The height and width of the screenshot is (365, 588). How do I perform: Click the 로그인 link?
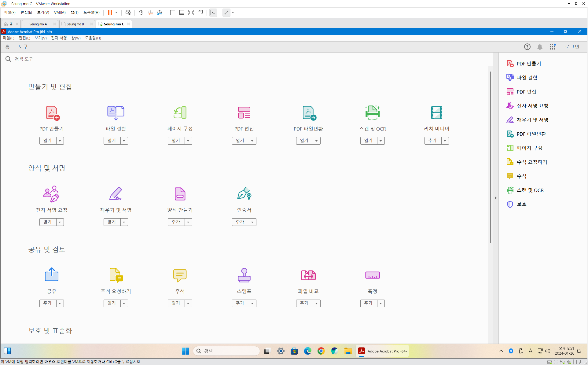click(x=572, y=47)
